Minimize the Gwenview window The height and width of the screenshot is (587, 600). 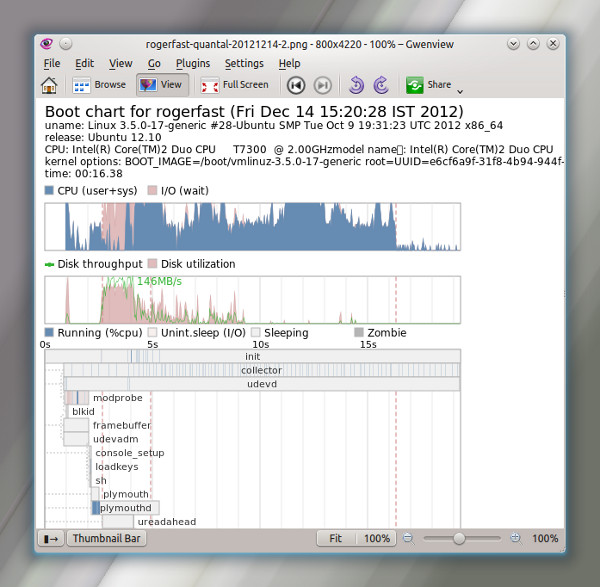[513, 44]
